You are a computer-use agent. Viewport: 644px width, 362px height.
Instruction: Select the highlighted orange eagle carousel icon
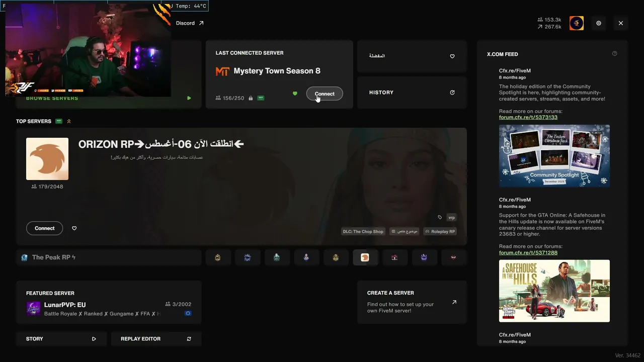365,257
